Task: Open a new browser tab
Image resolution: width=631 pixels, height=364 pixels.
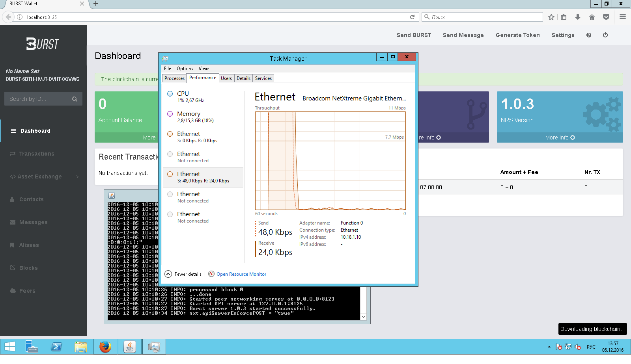Action: coord(96,4)
